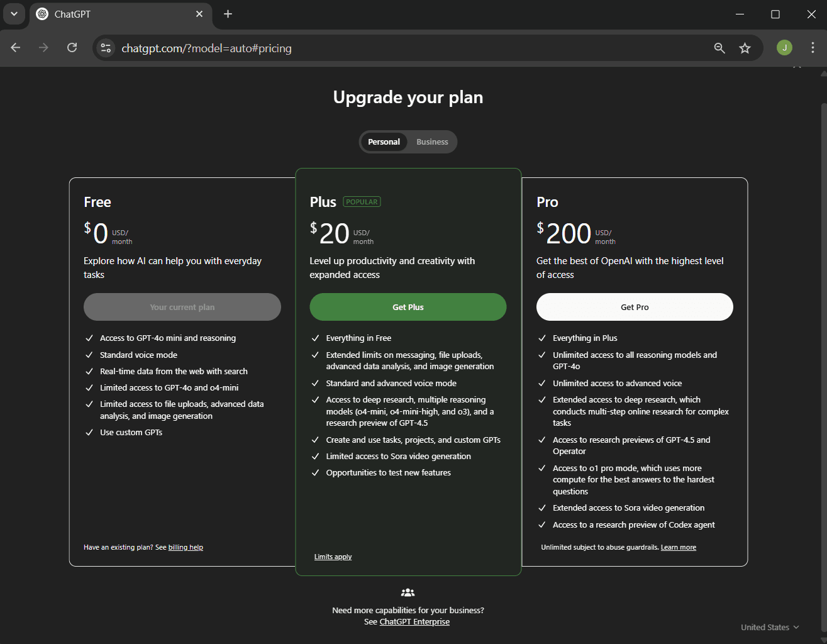The image size is (827, 644).
Task: Click Explore how AI can help description
Action: coord(172,267)
